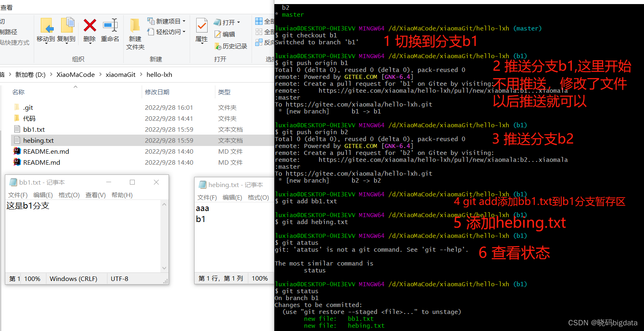Click the 'git add hebing.txt' command in terminal

tap(315, 222)
